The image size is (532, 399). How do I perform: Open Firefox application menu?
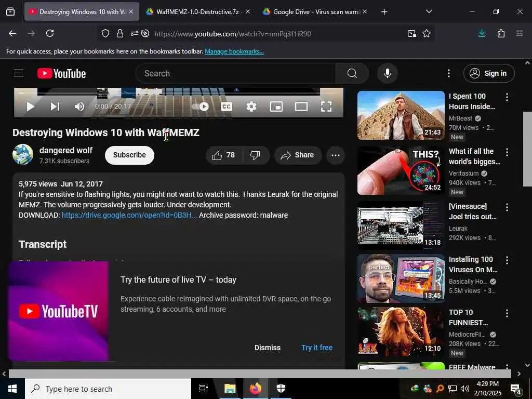coord(520,34)
